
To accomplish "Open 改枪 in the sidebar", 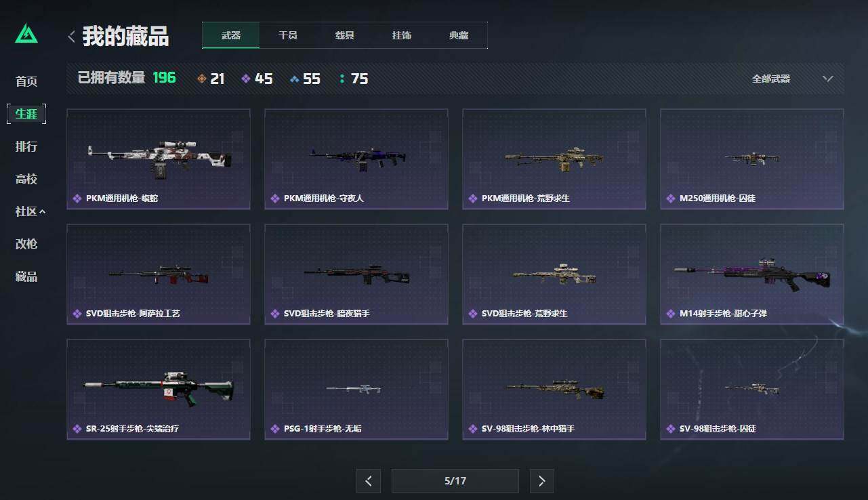I will [x=26, y=244].
